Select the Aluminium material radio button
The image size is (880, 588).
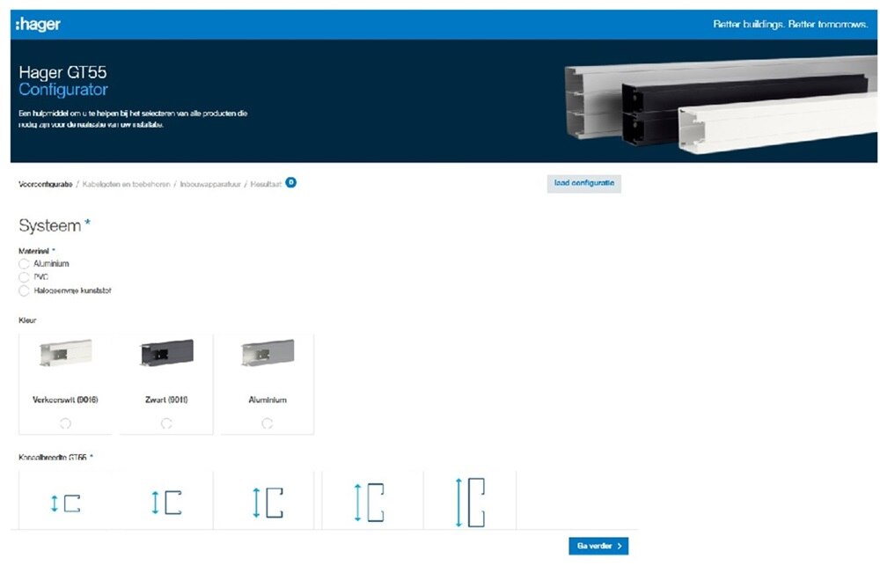(x=24, y=264)
